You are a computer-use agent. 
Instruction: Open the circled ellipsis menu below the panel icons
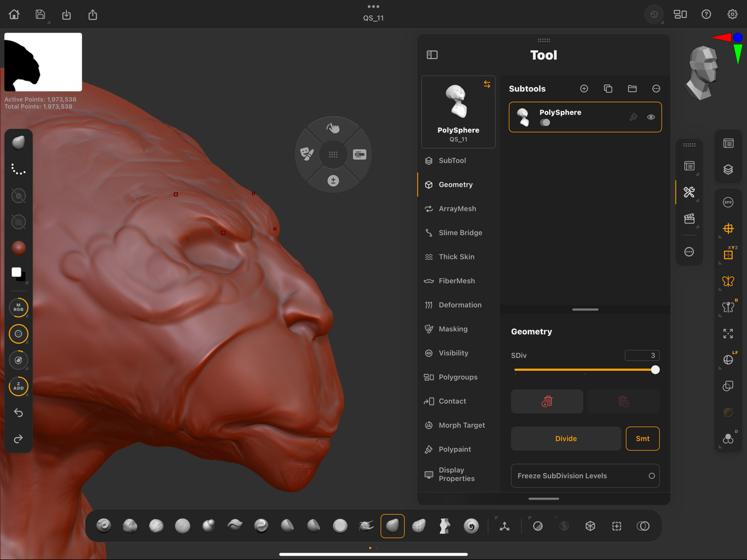pyautogui.click(x=689, y=252)
